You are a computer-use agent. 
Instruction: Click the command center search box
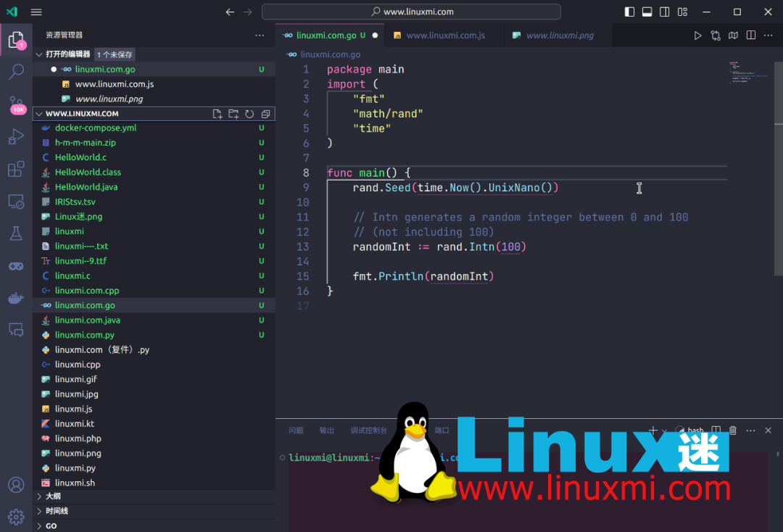[x=411, y=12]
